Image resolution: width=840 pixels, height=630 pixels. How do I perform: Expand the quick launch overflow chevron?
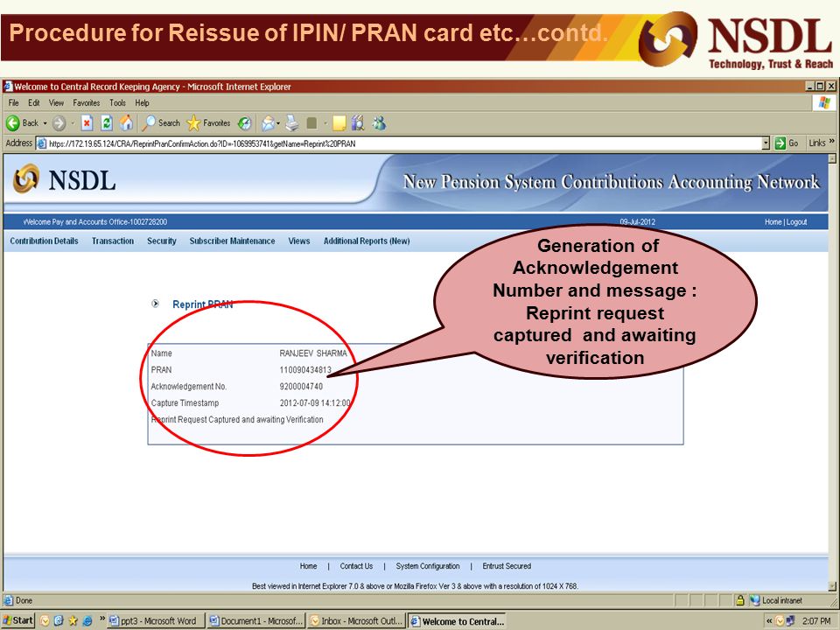tap(102, 619)
